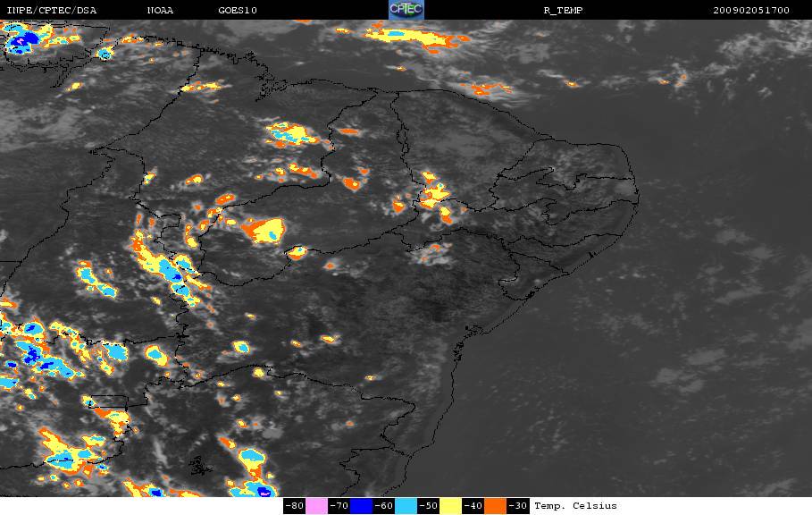
Task: Click the INPE/CPTEC/DSA header text
Action: point(51,11)
